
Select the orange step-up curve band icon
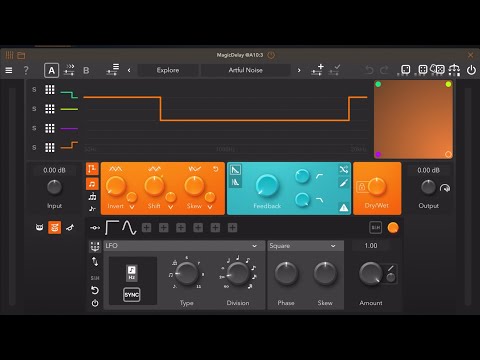pyautogui.click(x=69, y=146)
